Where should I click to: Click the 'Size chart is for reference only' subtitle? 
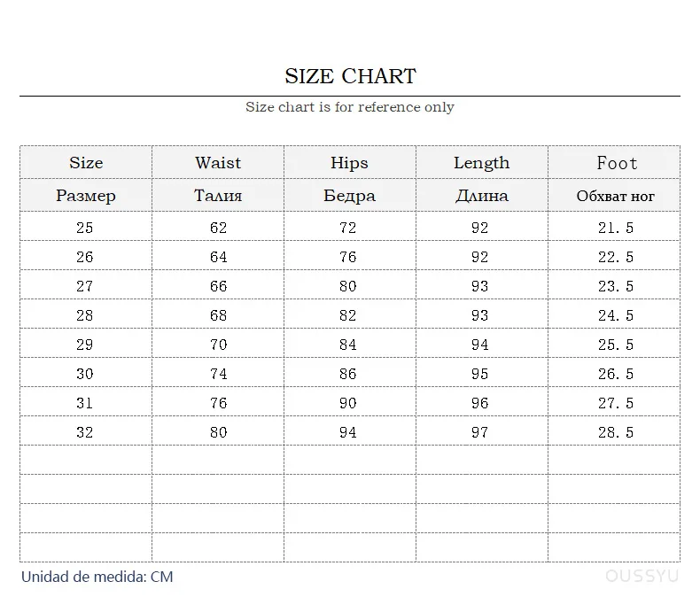click(350, 107)
